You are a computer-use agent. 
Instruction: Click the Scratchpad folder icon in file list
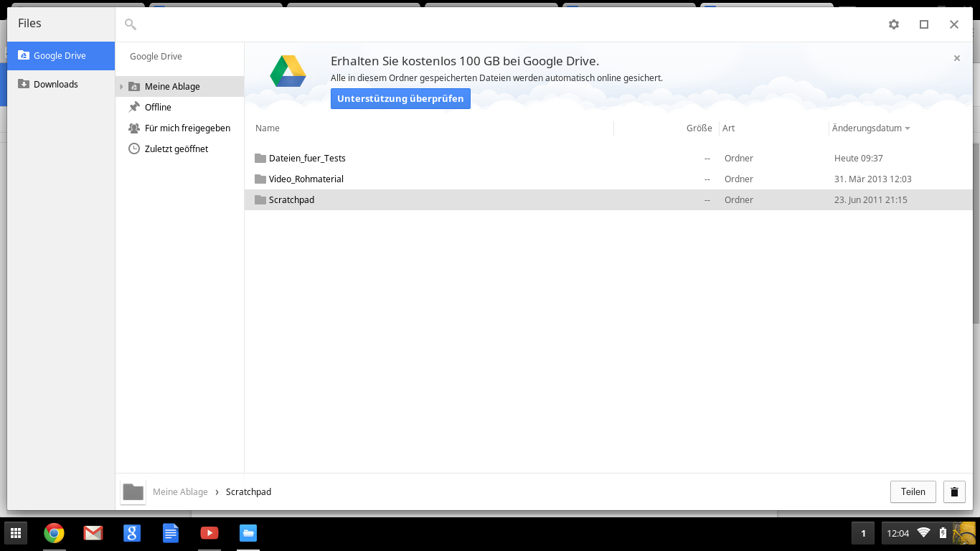(260, 199)
